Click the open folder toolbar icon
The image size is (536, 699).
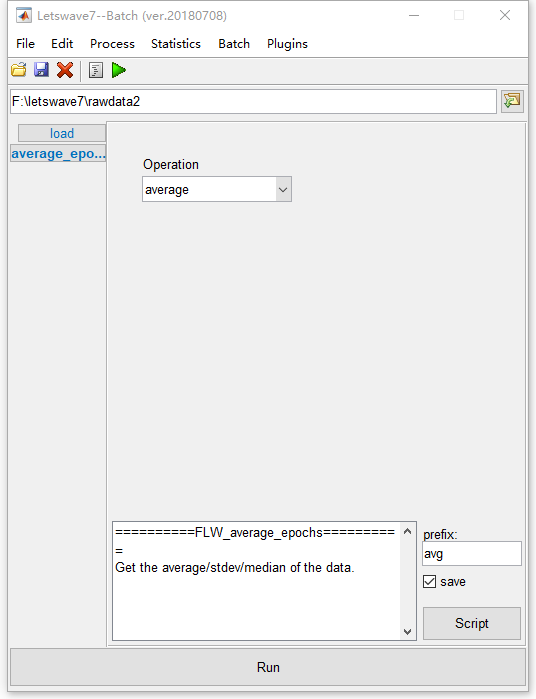[19, 70]
